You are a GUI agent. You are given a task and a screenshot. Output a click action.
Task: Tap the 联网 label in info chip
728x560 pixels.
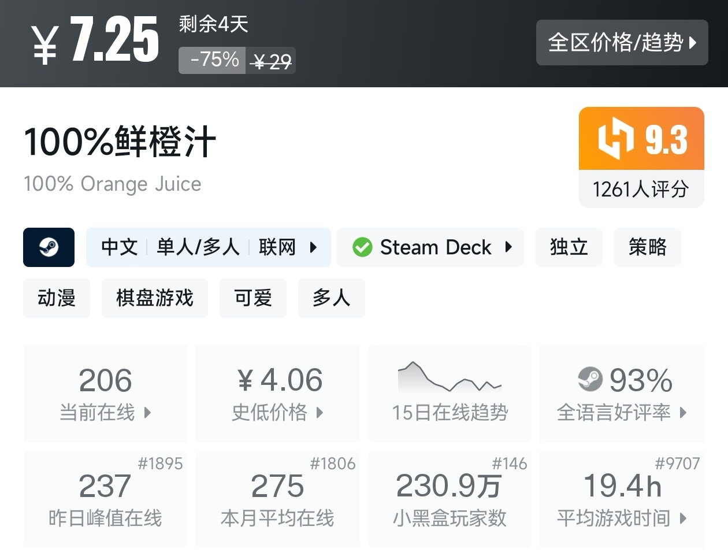(x=277, y=247)
